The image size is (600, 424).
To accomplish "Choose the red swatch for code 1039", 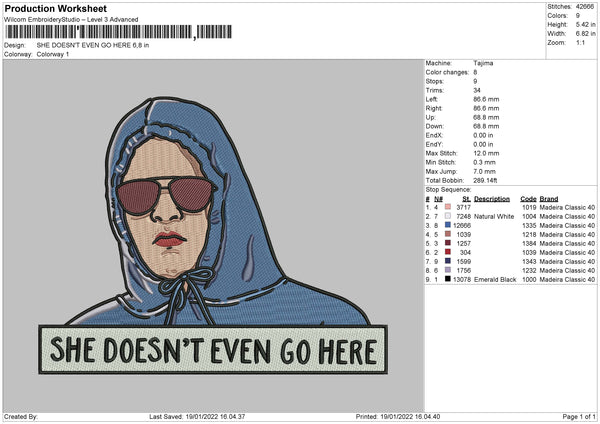I will (x=448, y=252).
